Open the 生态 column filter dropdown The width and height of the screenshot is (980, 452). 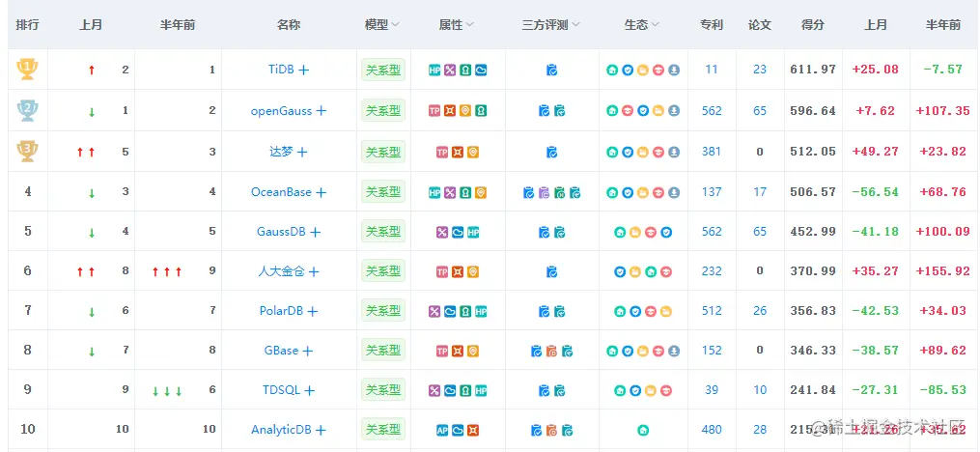(655, 25)
